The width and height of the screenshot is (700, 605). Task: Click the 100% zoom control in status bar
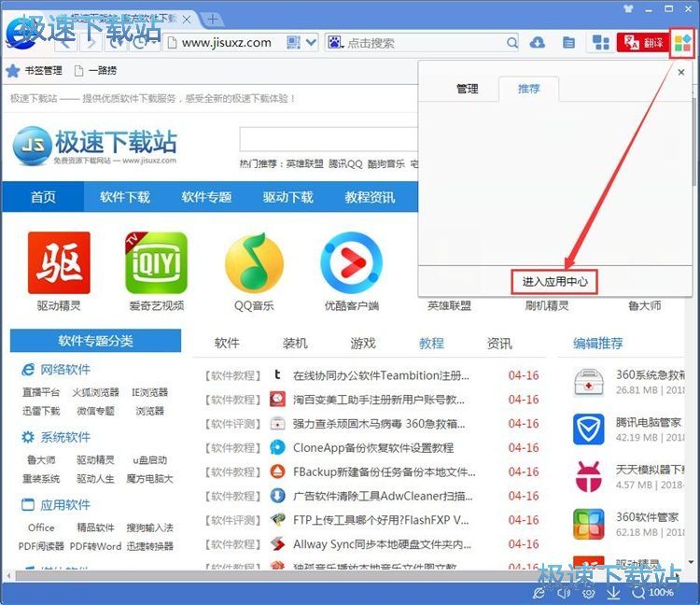(652, 593)
